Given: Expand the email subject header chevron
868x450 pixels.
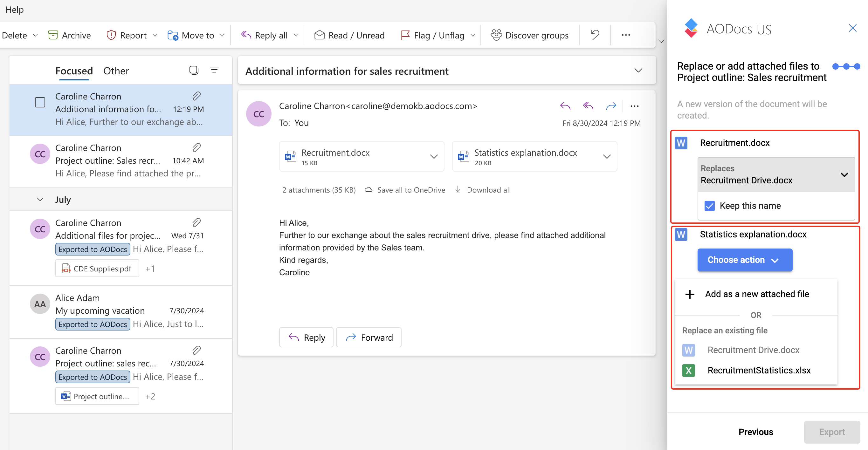Looking at the screenshot, I should click(x=638, y=71).
